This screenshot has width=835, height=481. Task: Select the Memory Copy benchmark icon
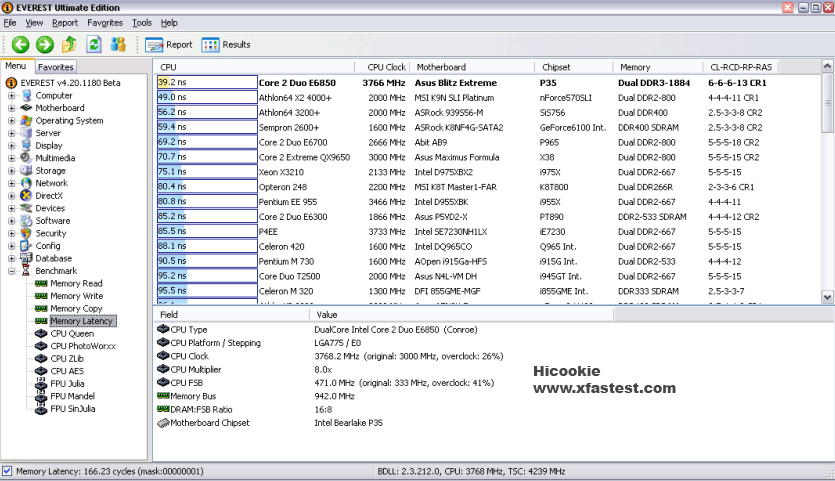41,308
